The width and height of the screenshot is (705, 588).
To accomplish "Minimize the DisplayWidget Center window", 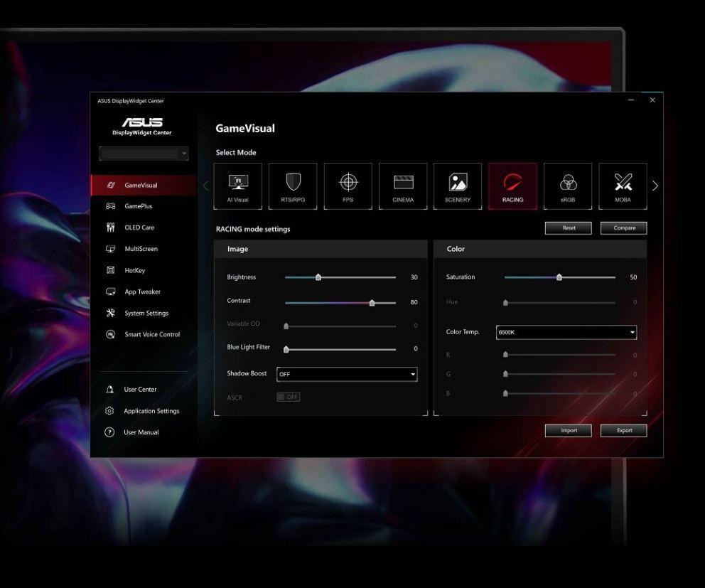I will pos(631,100).
